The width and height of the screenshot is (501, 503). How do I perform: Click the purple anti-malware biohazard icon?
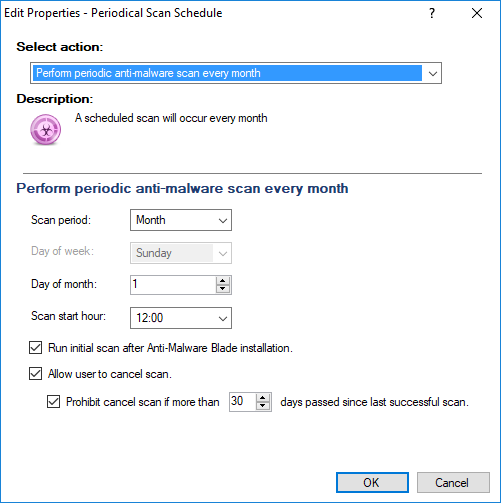click(x=46, y=130)
